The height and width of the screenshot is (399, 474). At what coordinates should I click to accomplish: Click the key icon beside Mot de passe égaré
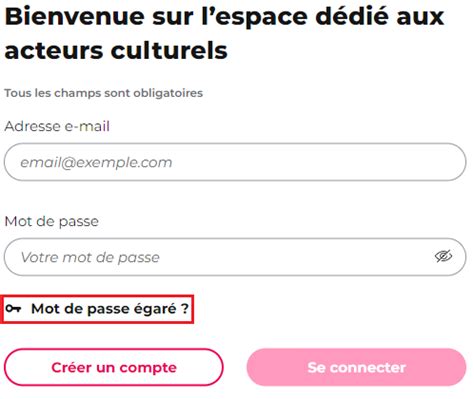13,309
